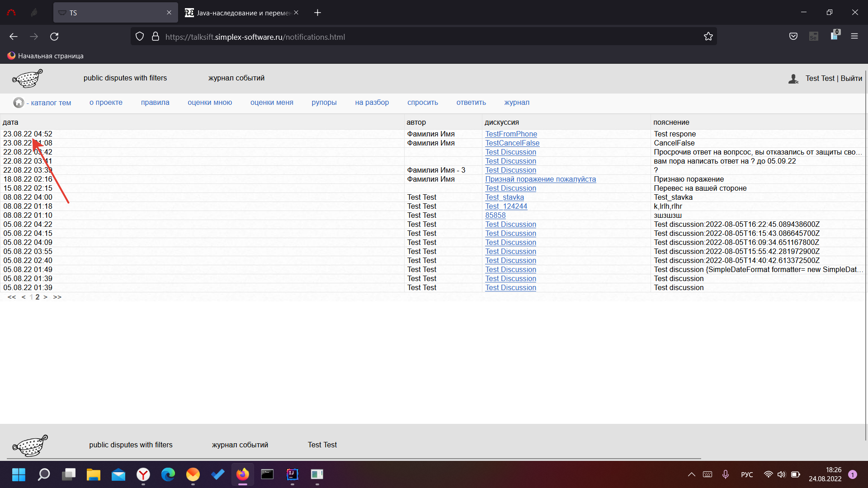Bookmark page with the star icon
This screenshot has height=488, width=868.
point(708,37)
